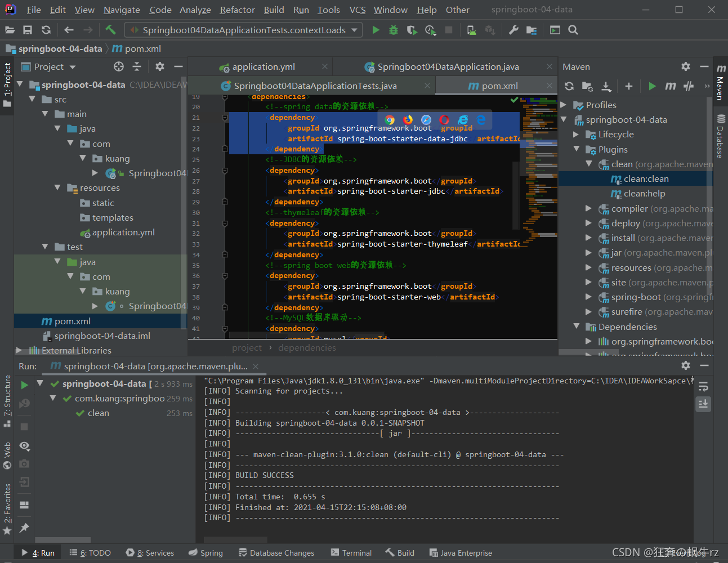Collapse Plugins node in Maven panel

(576, 149)
